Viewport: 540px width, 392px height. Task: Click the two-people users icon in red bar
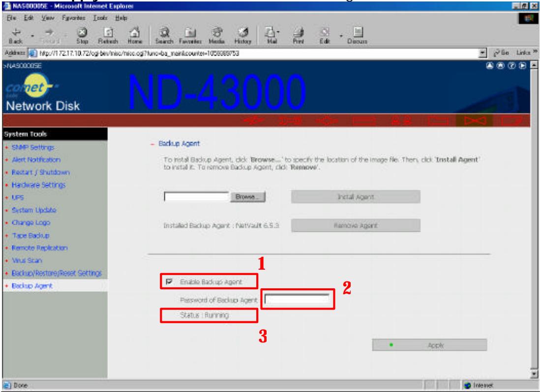(401, 120)
